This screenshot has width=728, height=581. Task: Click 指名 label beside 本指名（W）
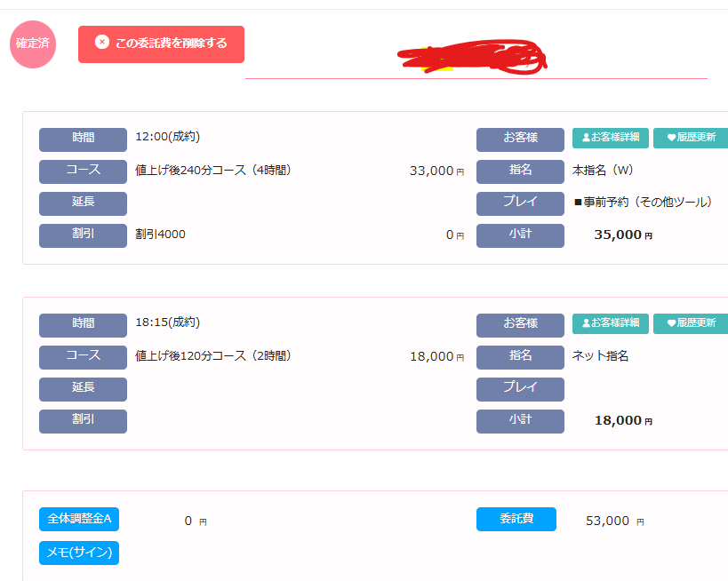[520, 171]
